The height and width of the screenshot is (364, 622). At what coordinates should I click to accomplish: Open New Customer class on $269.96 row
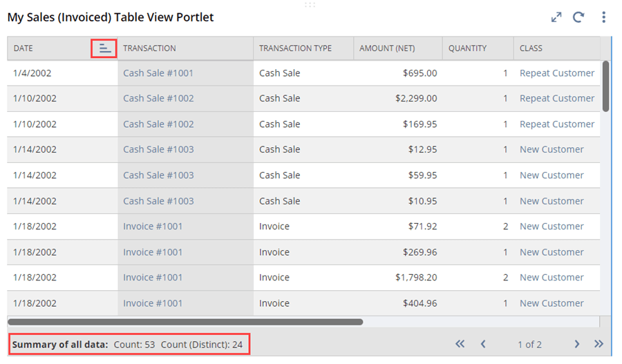coord(552,252)
